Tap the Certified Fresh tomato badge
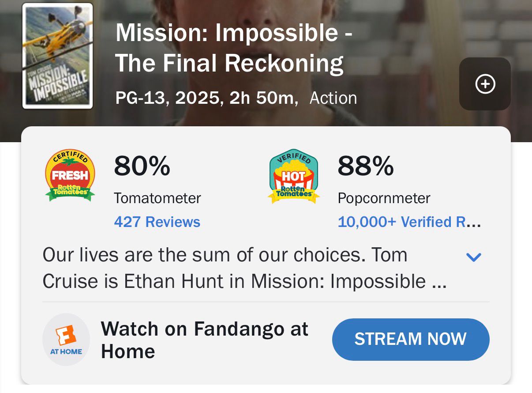The image size is (532, 393). [x=70, y=176]
